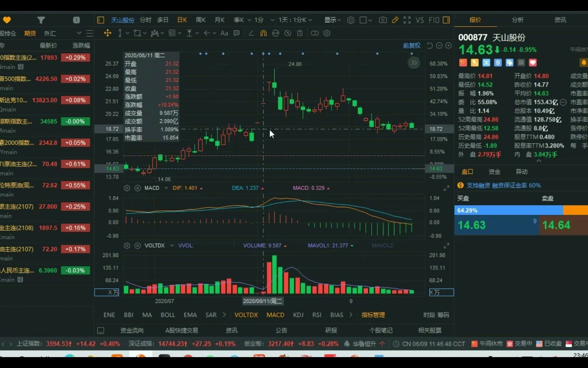588x368 pixels.
Task: Maximize the MACD sub-chart
Action: [x=446, y=188]
